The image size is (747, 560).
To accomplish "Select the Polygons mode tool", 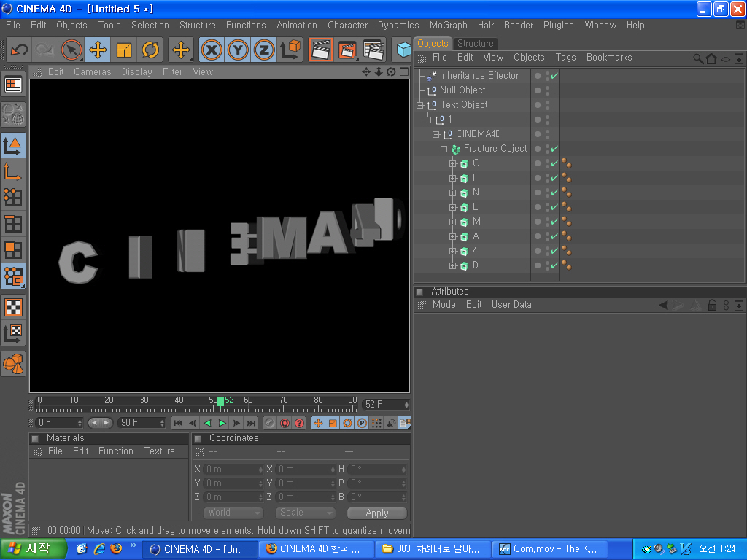I will (13, 249).
